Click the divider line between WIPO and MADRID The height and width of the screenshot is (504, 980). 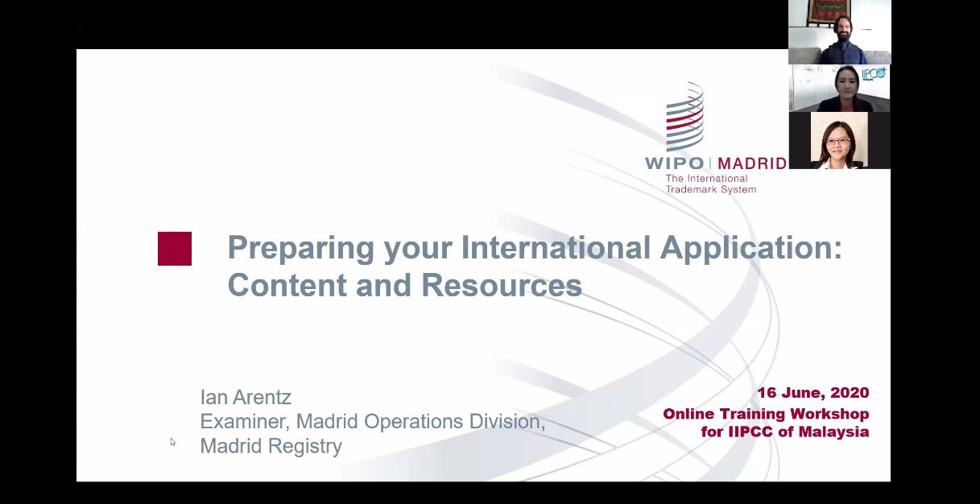[x=711, y=163]
